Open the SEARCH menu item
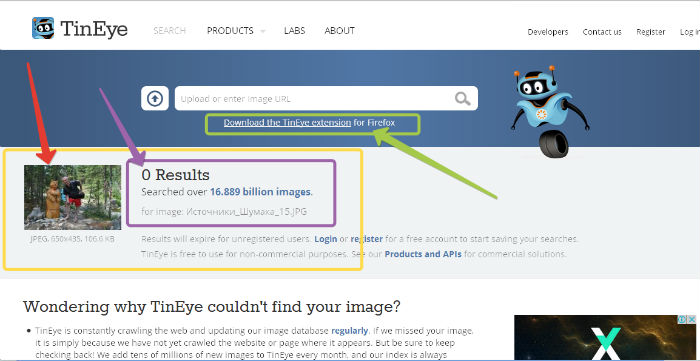The image size is (700, 361). pos(169,31)
